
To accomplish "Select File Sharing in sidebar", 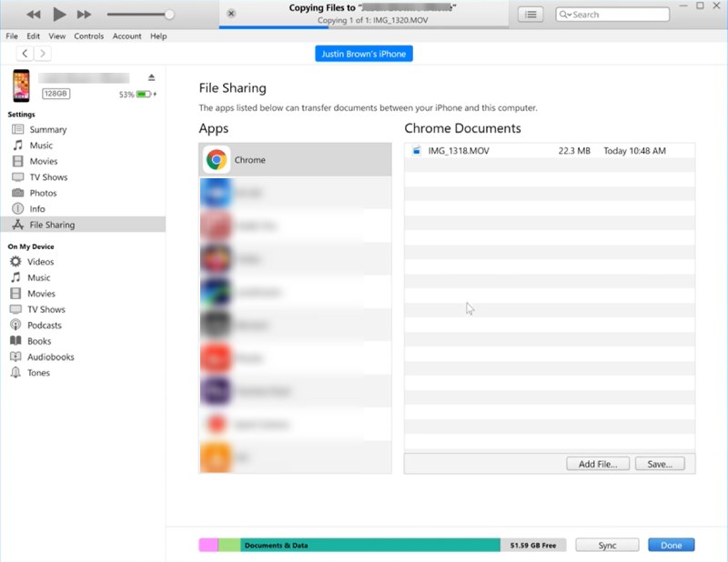I will (83, 225).
